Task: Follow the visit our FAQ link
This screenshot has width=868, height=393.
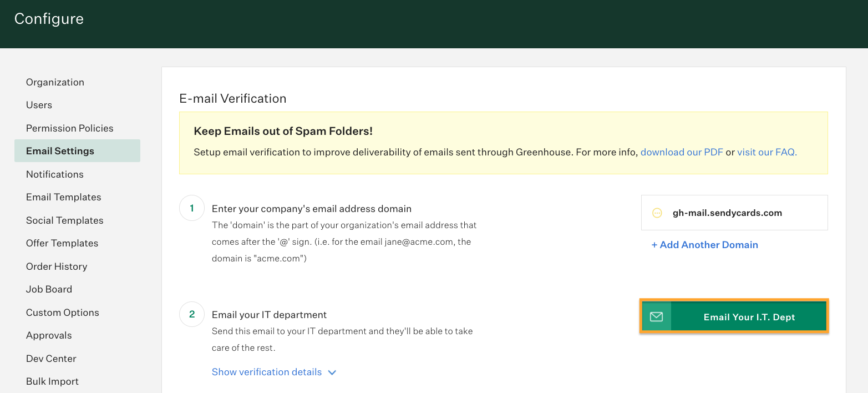Action: pyautogui.click(x=767, y=152)
